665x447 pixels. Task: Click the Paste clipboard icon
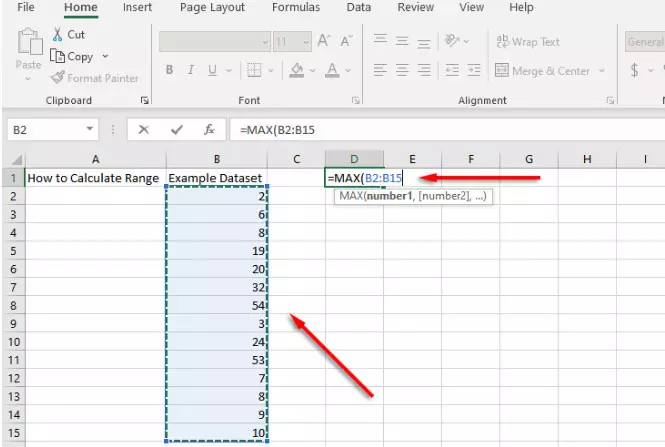(29, 42)
